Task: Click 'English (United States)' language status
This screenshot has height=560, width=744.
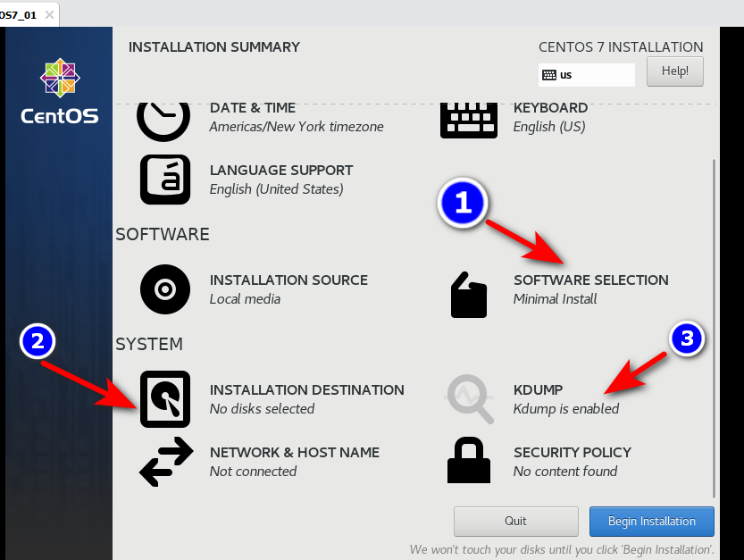Action: click(x=277, y=189)
